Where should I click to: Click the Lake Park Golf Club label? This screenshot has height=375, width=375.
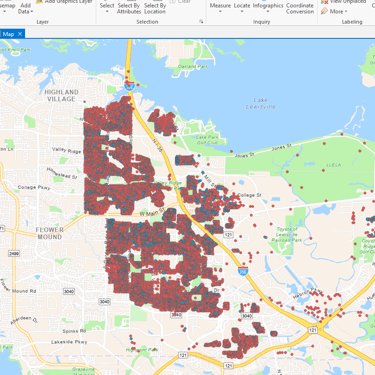tap(207, 140)
